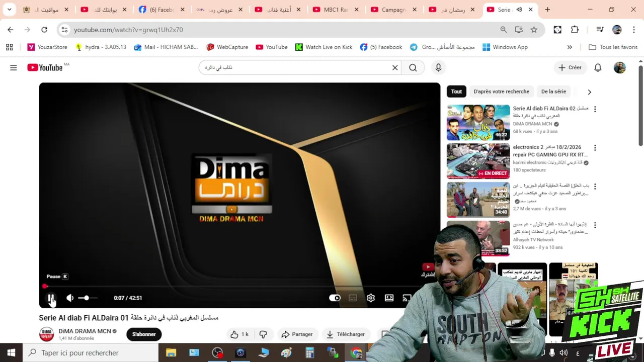The image size is (644, 362).
Task: Expand the bookmarks overflow chevron
Action: pyautogui.click(x=570, y=47)
